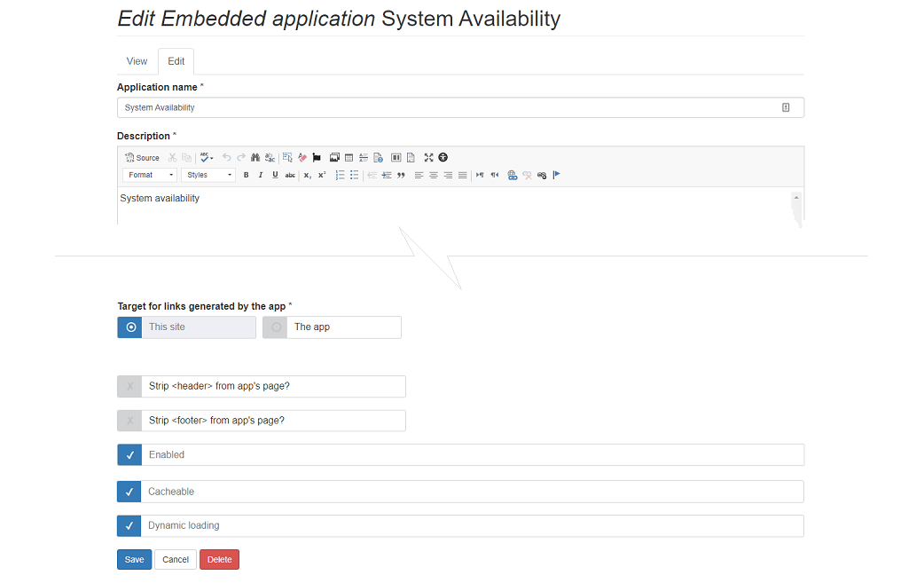This screenshot has height=583, width=924.
Task: Set text direction right to left
Action: tap(495, 175)
